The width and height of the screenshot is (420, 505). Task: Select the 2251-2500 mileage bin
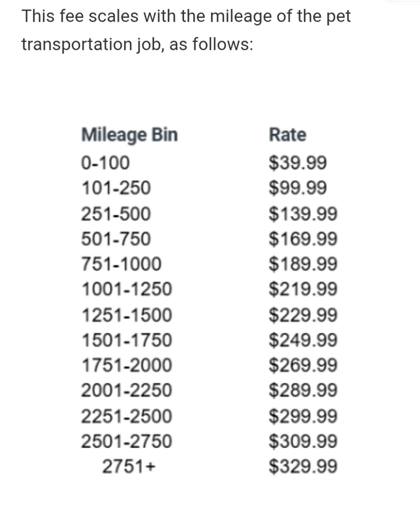[x=126, y=416]
